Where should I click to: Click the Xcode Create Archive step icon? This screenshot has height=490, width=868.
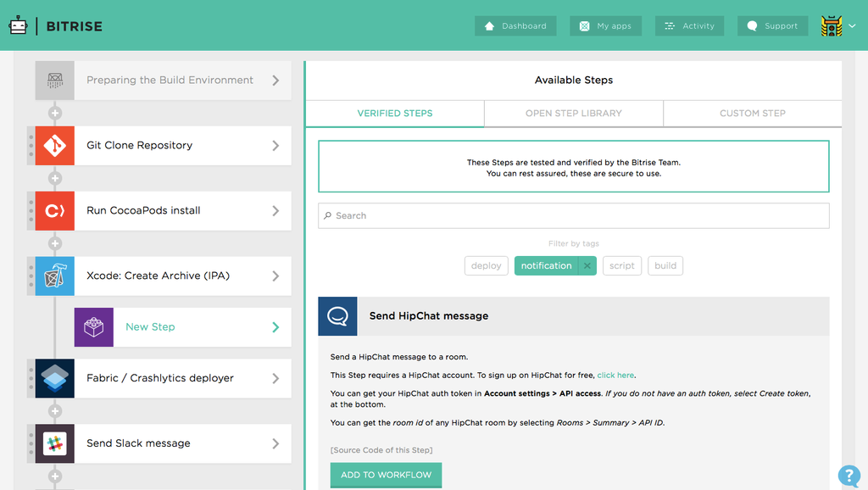[55, 276]
